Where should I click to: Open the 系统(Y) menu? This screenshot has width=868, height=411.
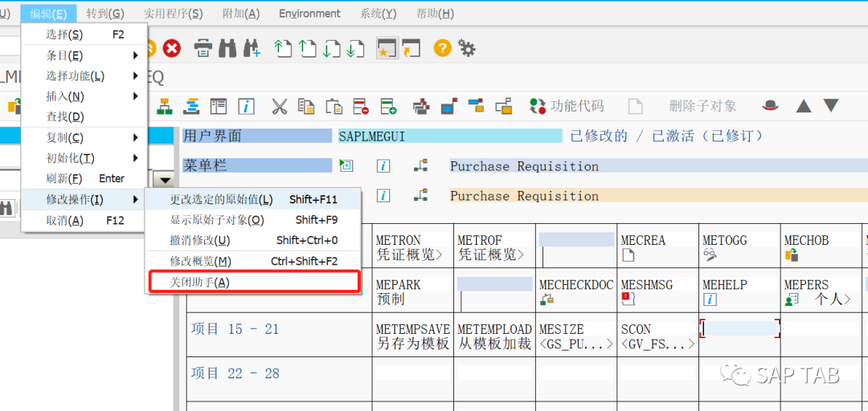378,14
